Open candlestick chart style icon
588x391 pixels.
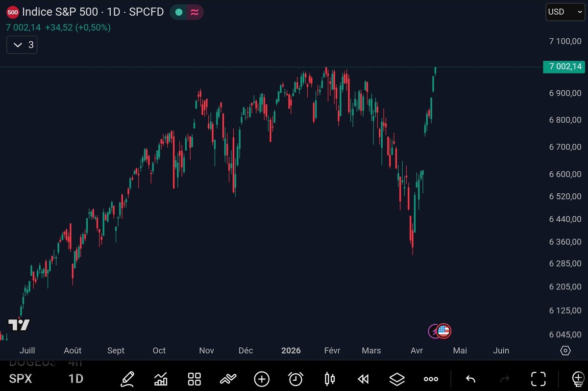(330, 379)
